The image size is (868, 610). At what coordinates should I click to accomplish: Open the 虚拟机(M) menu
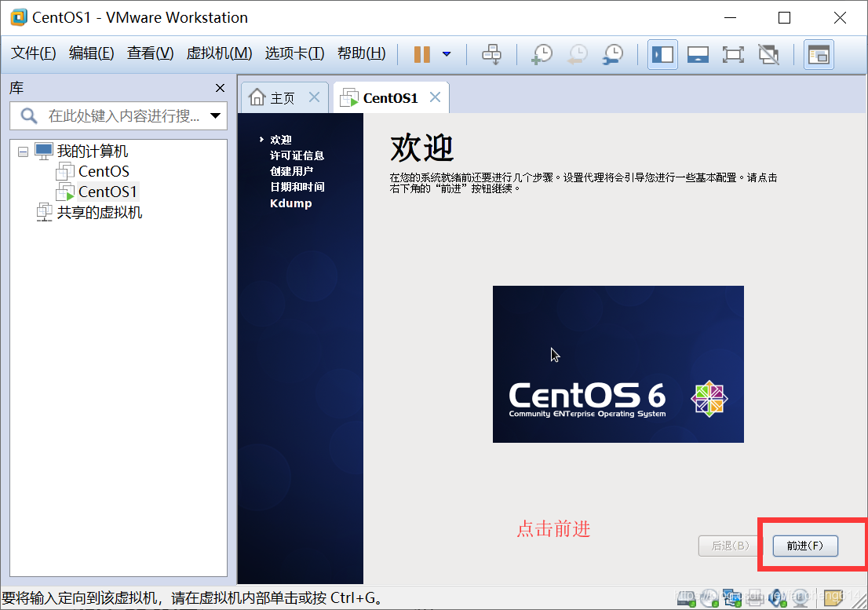pyautogui.click(x=219, y=53)
